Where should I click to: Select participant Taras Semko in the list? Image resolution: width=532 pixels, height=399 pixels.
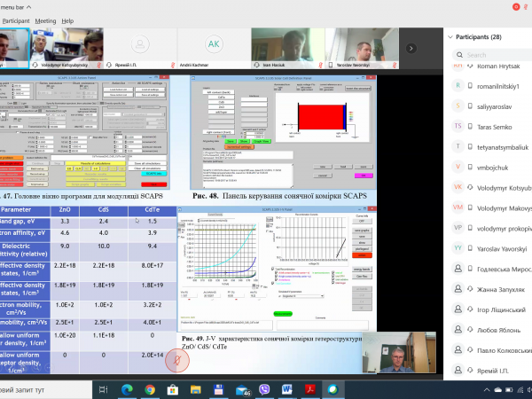click(483, 126)
